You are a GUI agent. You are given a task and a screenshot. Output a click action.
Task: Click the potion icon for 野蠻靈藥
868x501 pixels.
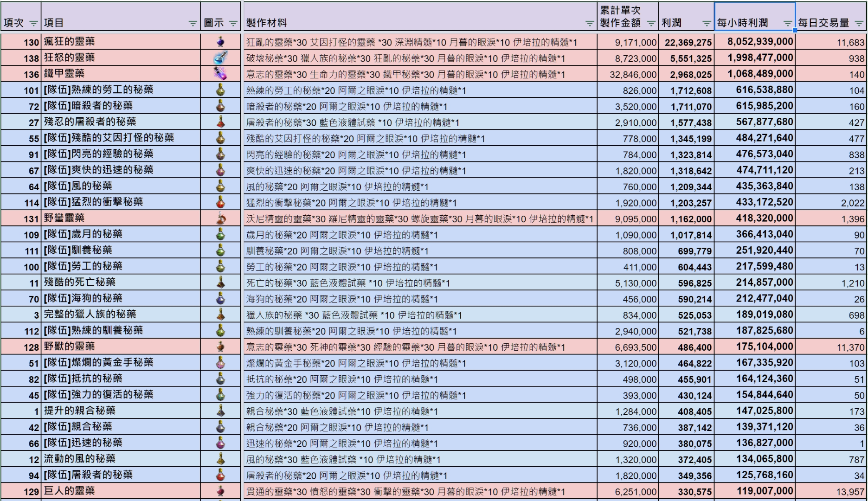tap(221, 218)
